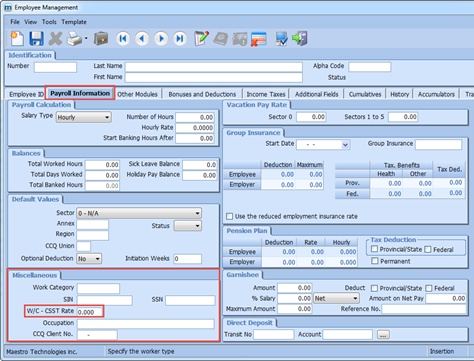Image resolution: width=474 pixels, height=361 pixels.
Task: Enable Use the reduced employment insurance rate
Action: 230,216
